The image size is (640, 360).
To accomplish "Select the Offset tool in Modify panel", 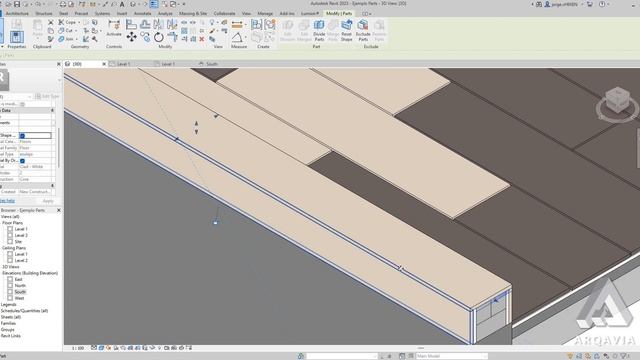I will (x=145, y=24).
